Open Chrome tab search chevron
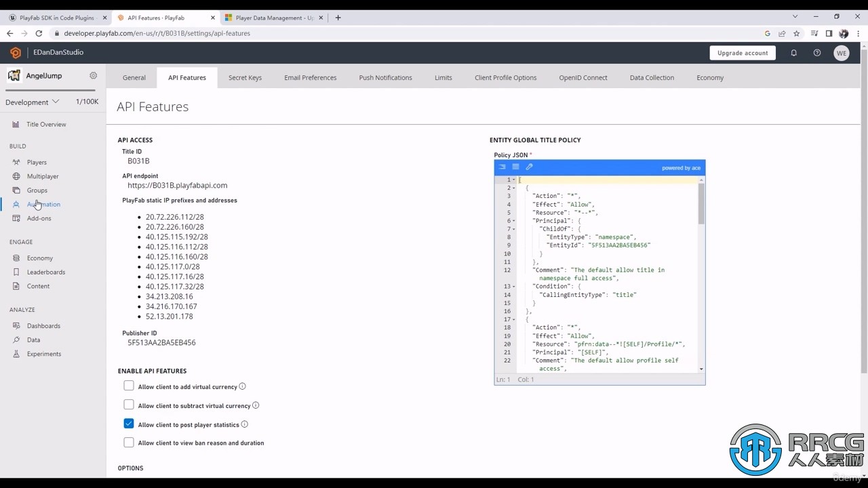The width and height of the screenshot is (868, 488). [795, 16]
